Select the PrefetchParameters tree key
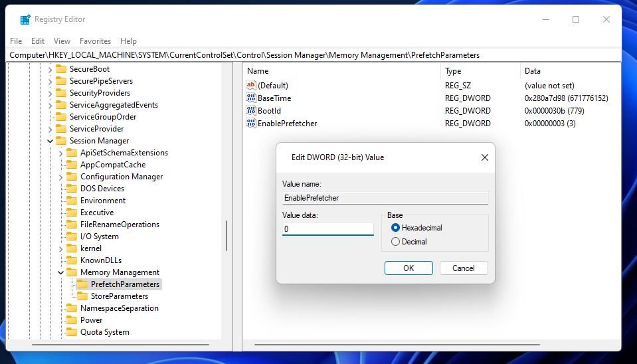Viewport: 637px width, 364px height. tap(125, 284)
